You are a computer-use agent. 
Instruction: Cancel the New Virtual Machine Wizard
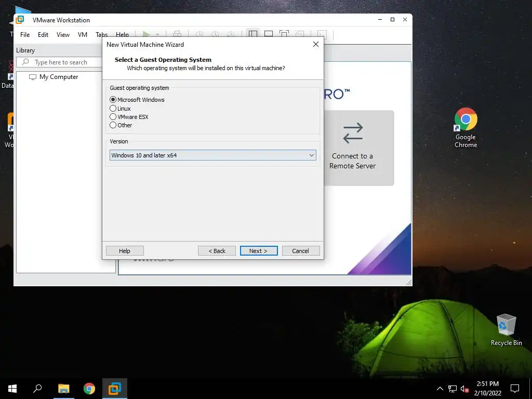[301, 251]
